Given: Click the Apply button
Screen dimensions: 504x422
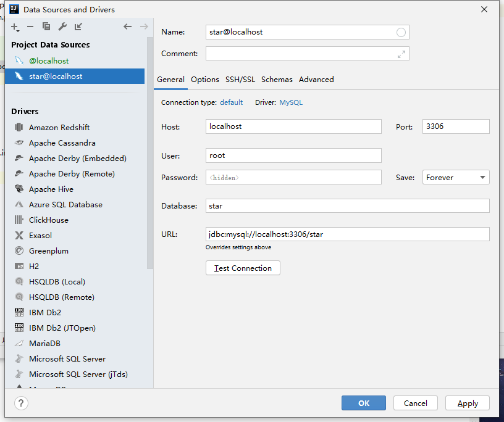Looking at the screenshot, I should 468,403.
